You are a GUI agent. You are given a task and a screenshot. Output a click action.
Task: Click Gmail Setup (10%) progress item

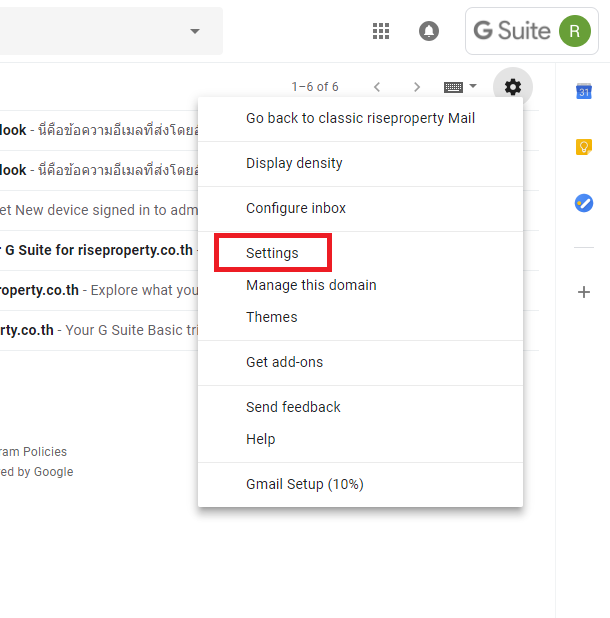(x=304, y=484)
